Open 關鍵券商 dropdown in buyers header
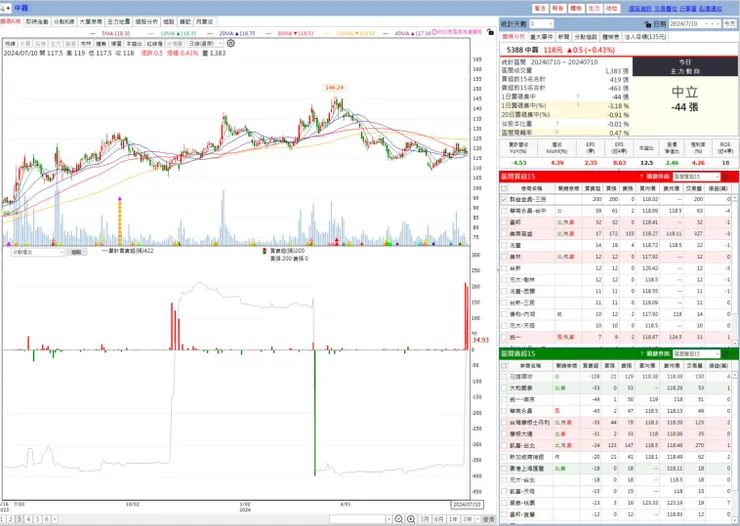This screenshot has height=526, width=740. point(696,176)
